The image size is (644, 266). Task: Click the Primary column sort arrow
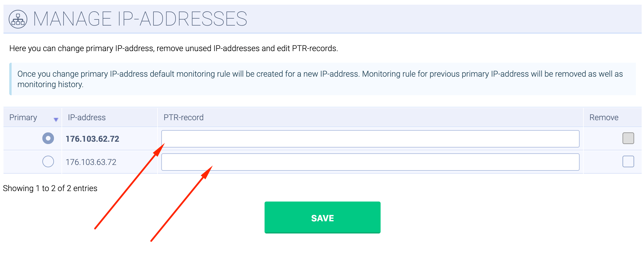pos(56,119)
